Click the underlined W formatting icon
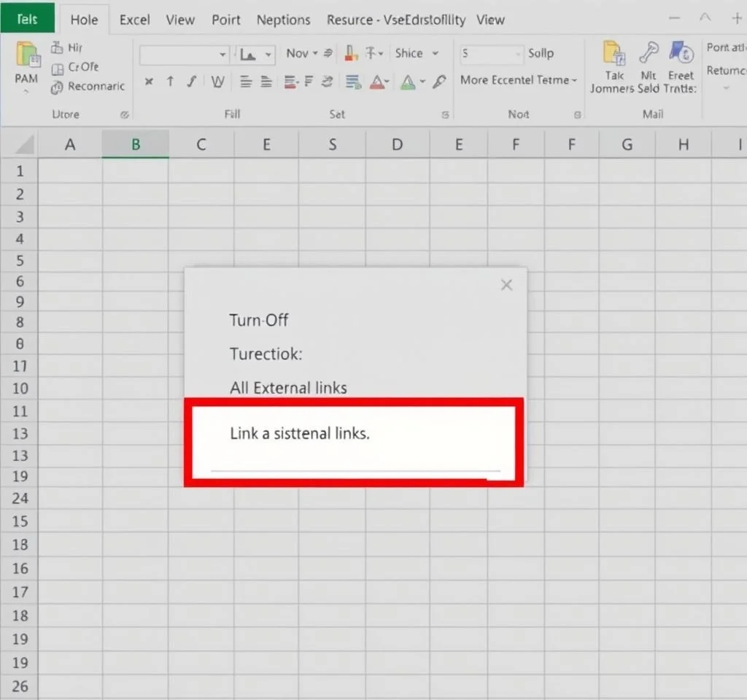 (x=217, y=82)
